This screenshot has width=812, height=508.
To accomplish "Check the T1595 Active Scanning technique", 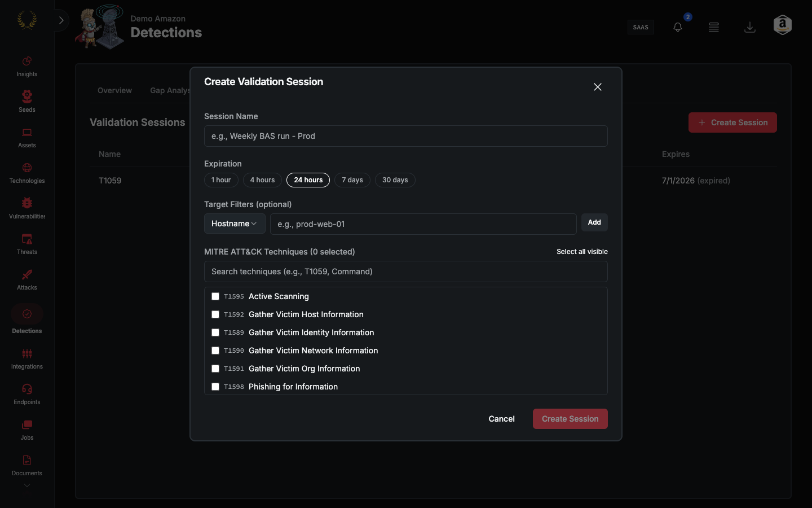I will point(215,296).
